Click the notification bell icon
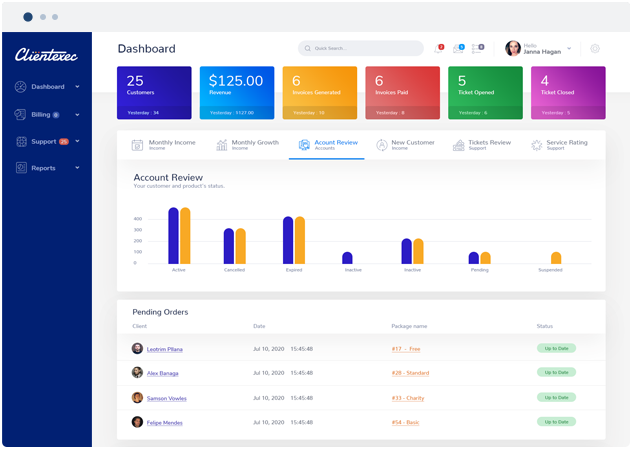 [439, 49]
